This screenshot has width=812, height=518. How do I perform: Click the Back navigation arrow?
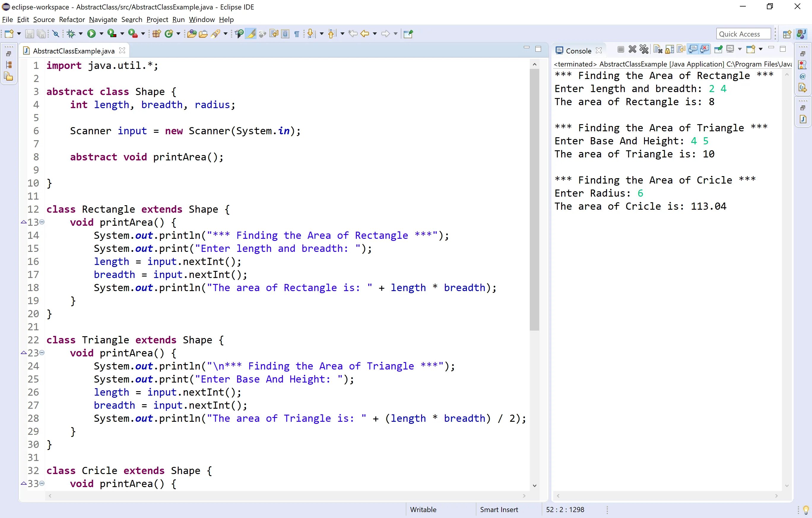point(365,34)
